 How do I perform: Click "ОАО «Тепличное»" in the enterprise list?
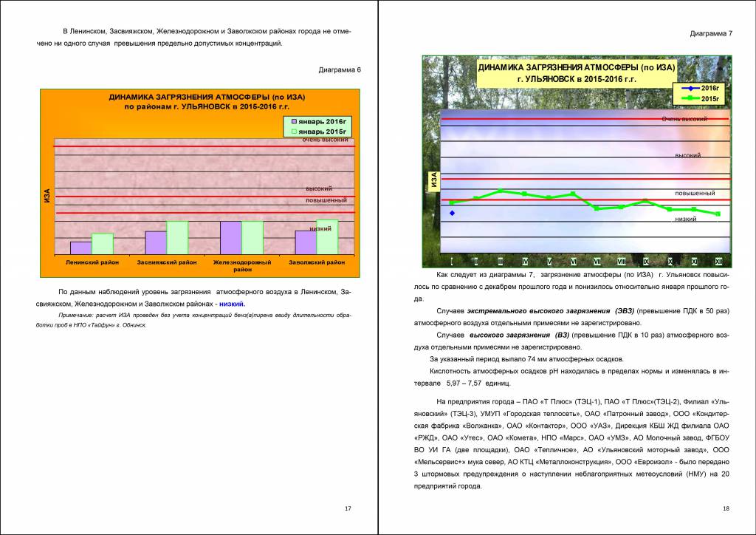tap(546, 450)
